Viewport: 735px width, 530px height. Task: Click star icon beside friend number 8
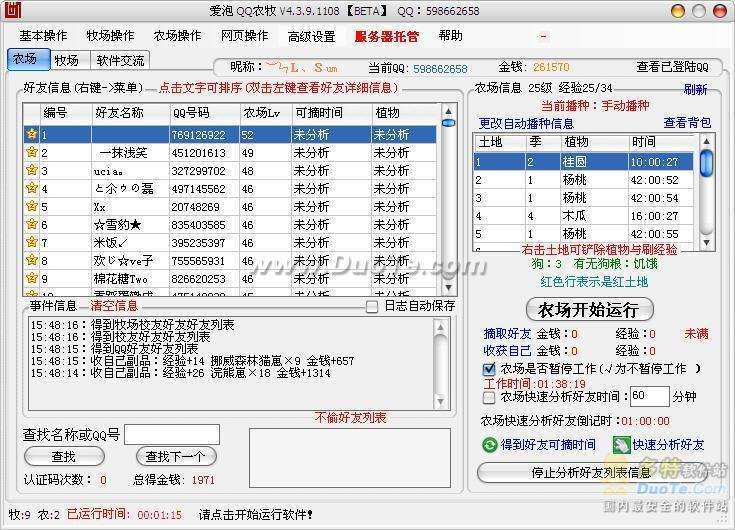pos(31,260)
